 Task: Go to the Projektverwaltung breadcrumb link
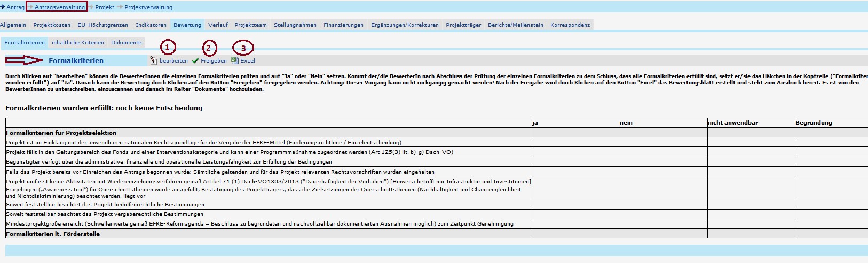tap(148, 7)
